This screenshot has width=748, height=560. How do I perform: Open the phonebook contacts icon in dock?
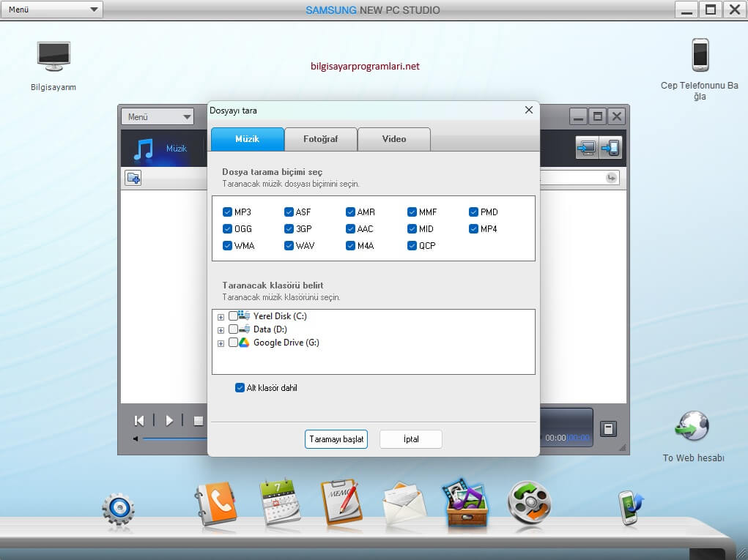(x=216, y=504)
